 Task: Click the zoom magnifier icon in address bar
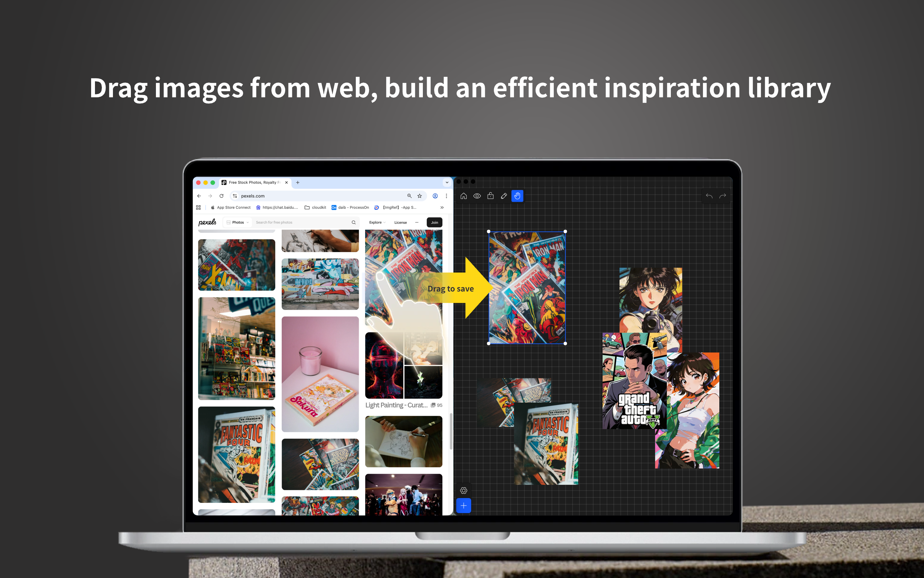click(x=409, y=196)
